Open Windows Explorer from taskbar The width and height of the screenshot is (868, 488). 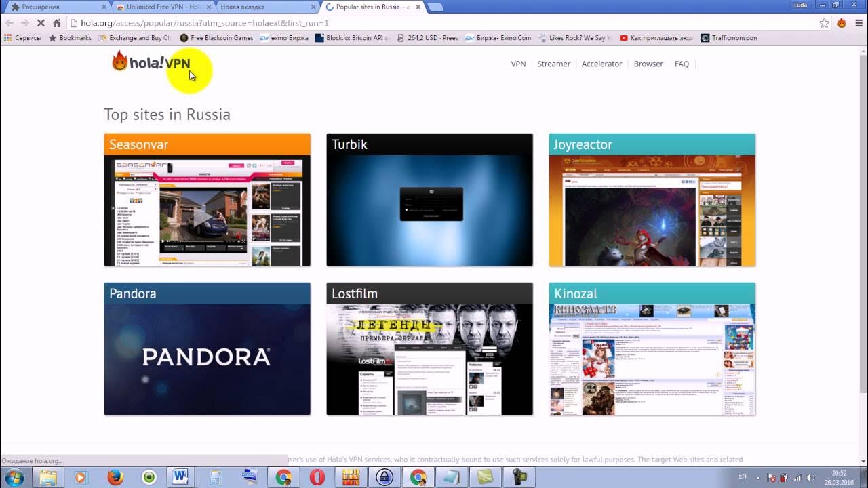tap(47, 477)
